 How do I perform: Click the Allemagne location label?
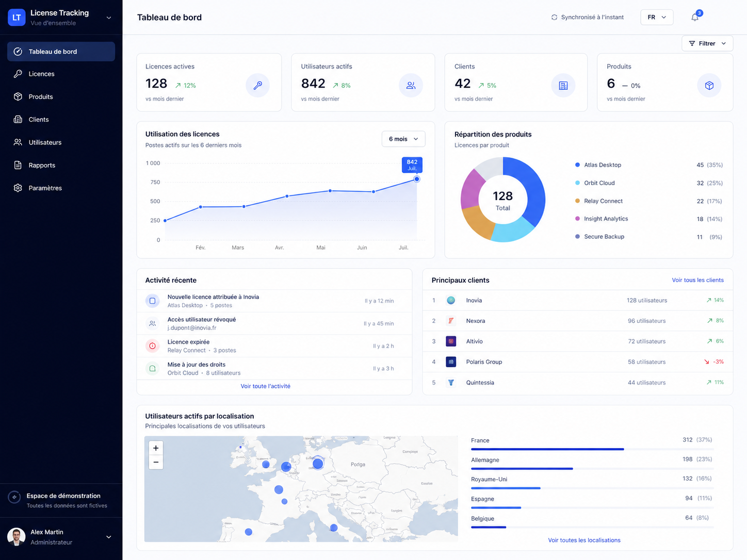coord(485,460)
